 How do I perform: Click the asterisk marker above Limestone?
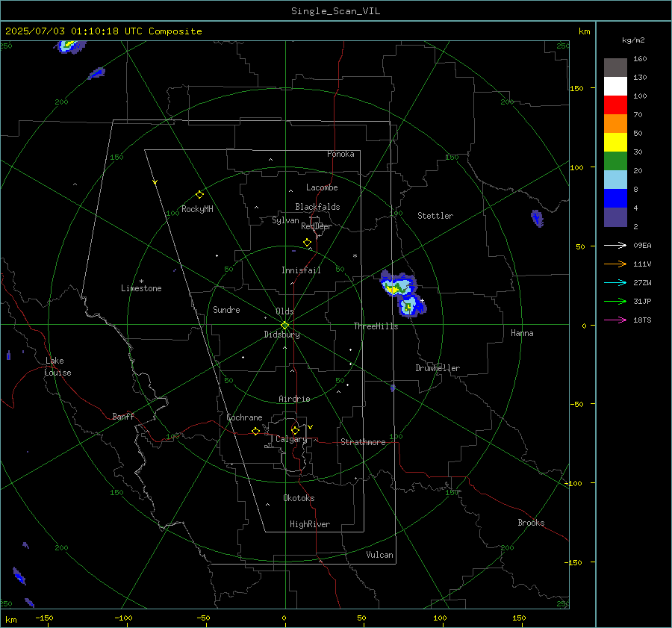coord(141,282)
